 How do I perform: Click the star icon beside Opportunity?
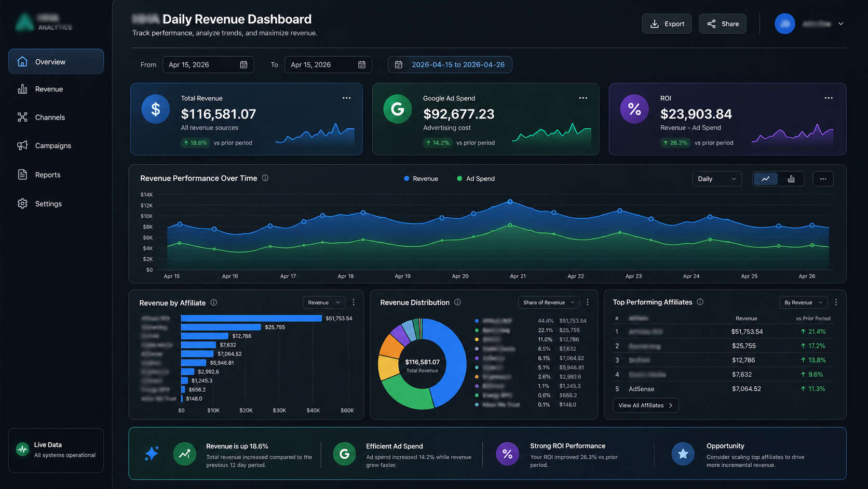tap(683, 454)
